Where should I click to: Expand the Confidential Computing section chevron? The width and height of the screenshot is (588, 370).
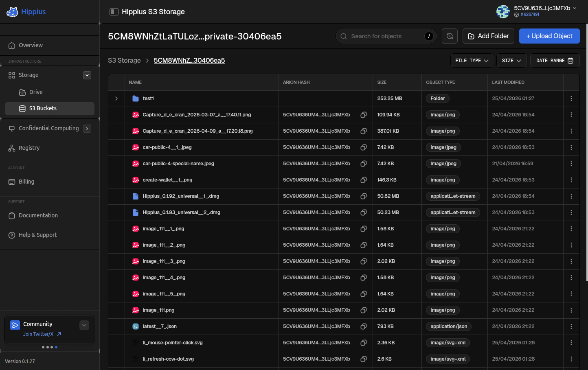[87, 129]
